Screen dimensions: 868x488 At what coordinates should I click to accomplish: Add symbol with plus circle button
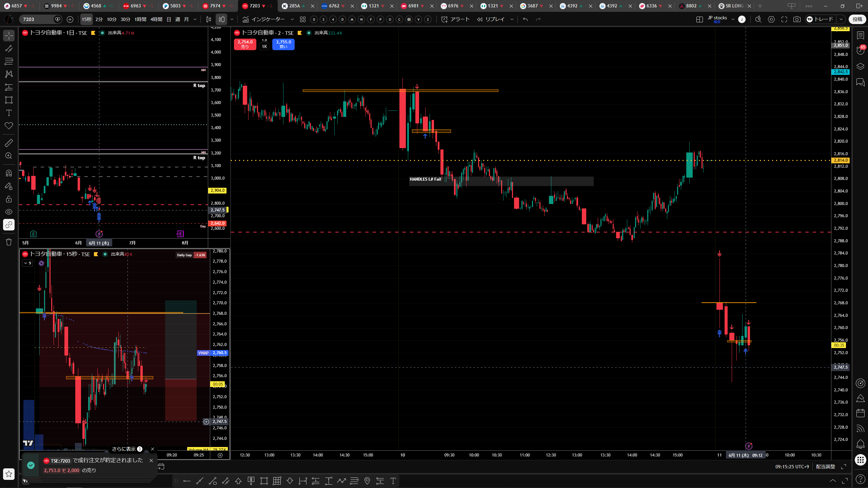70,19
